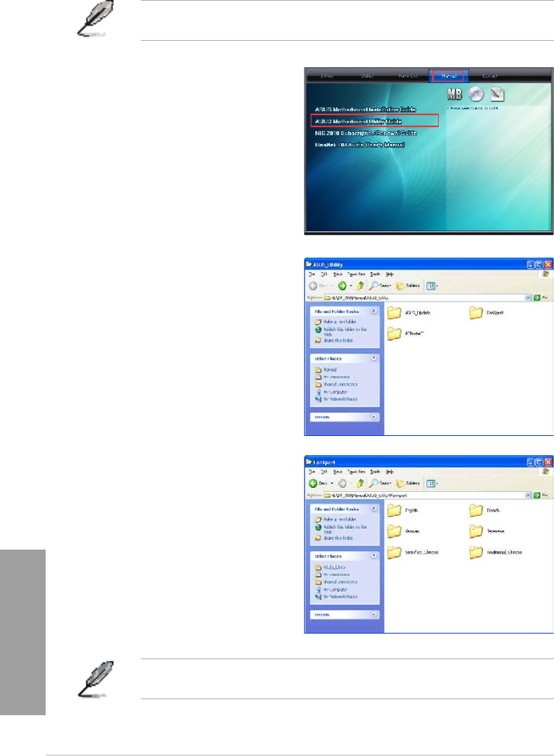This screenshot has width=554, height=756.
Task: Open My Computer in ASUS_Utility window
Action: pyautogui.click(x=332, y=392)
